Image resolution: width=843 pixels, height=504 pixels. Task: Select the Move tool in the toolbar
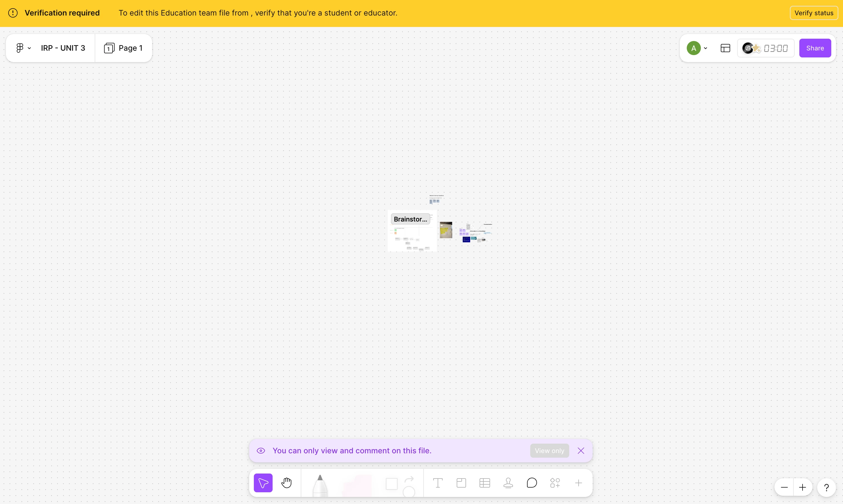click(x=263, y=483)
